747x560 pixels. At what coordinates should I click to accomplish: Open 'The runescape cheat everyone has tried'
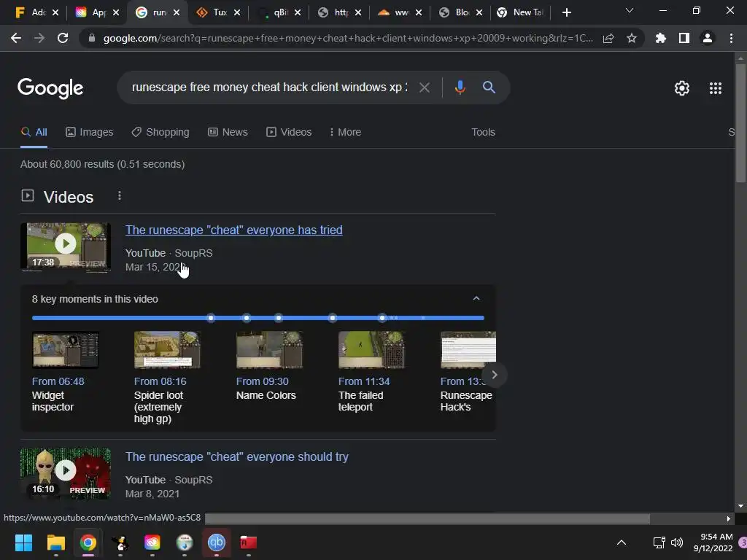point(234,230)
